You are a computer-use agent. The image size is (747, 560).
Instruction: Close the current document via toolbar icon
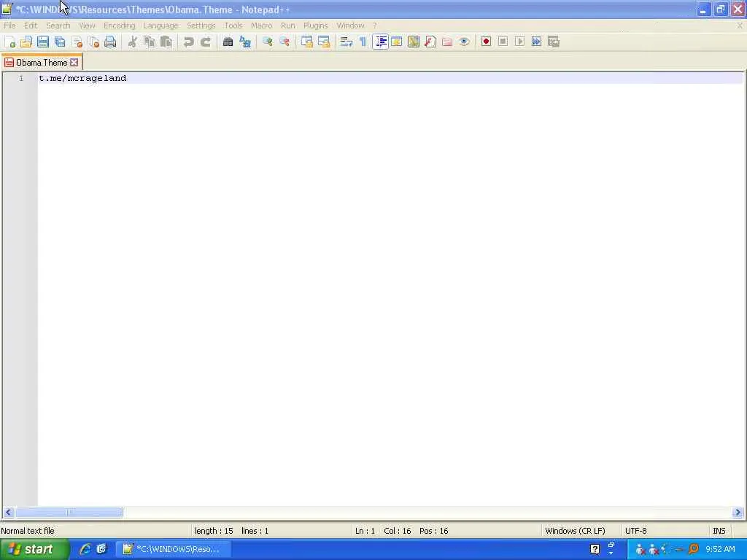[77, 42]
